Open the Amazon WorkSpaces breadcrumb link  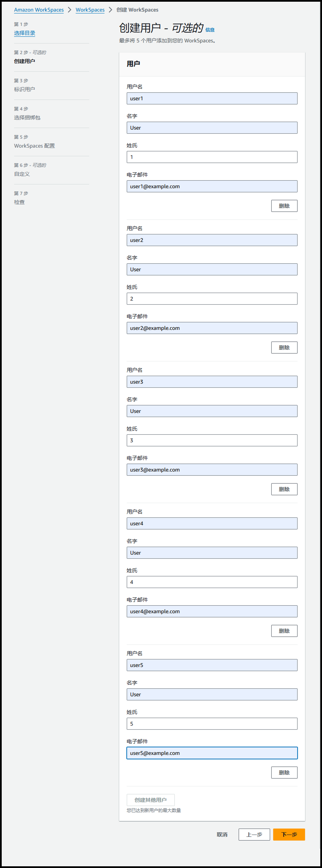click(x=39, y=10)
